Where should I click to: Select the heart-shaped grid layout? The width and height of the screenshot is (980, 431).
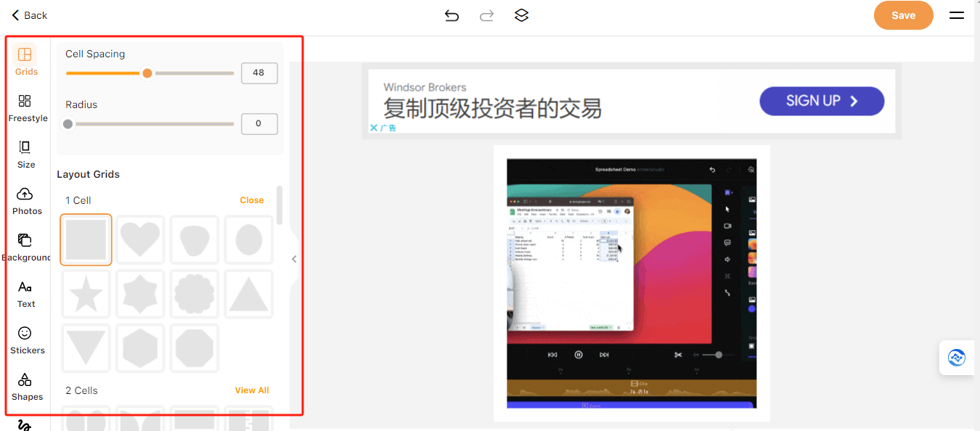coord(140,239)
